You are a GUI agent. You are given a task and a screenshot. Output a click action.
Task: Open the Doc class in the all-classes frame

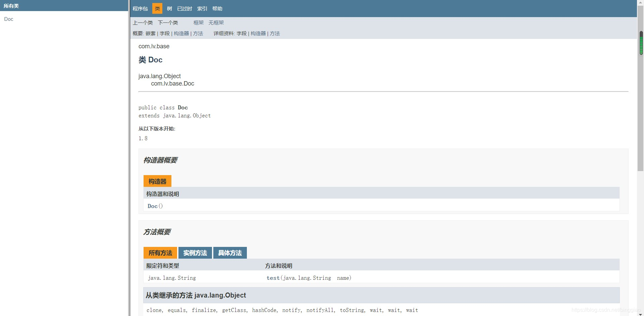(9, 19)
